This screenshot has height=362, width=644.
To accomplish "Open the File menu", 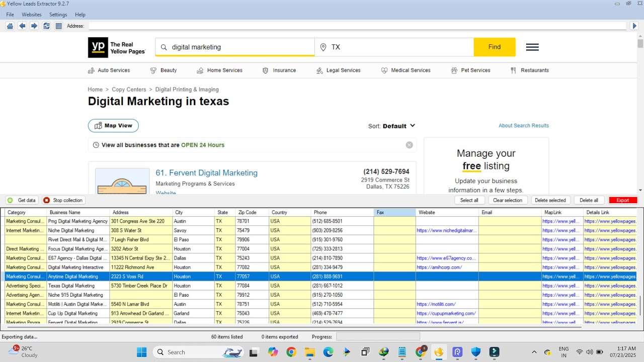I will coord(10,15).
